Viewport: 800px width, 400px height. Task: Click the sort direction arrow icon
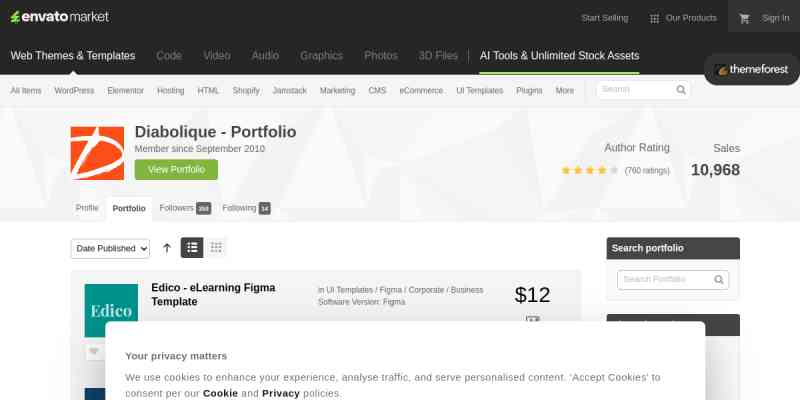tap(167, 248)
